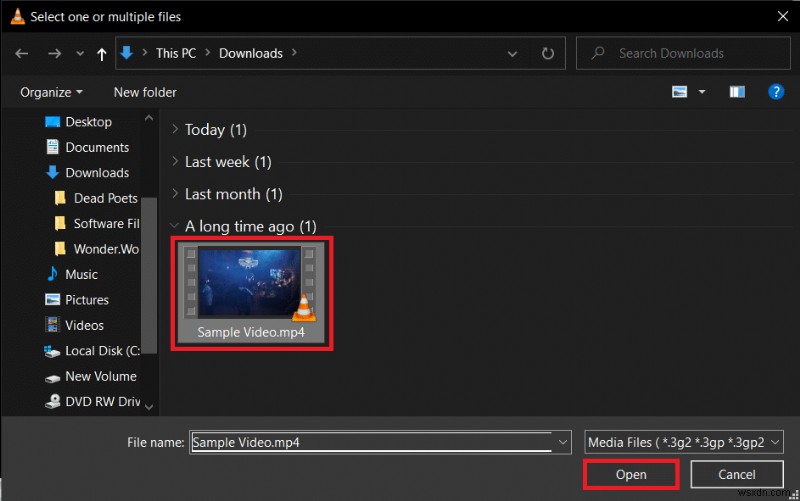Click the DVD RW drive icon
800x501 pixels.
52,402
